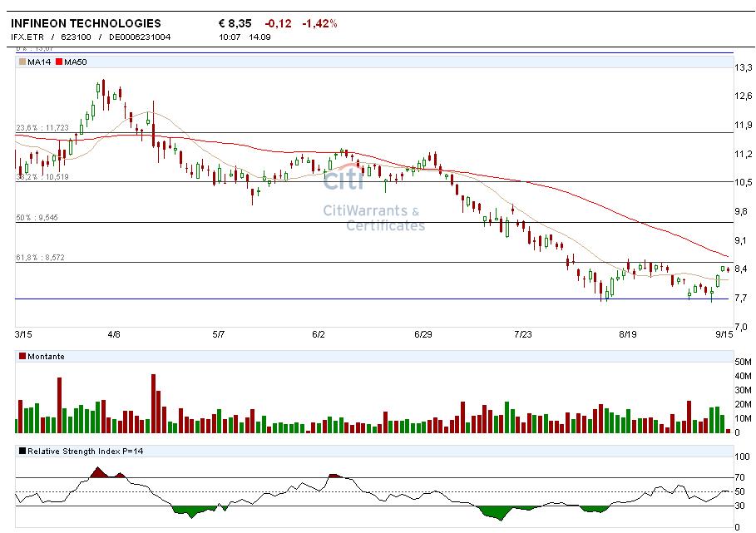Click the 6/29 date axis label
Viewport: 756px width, 533px height.
coord(423,334)
